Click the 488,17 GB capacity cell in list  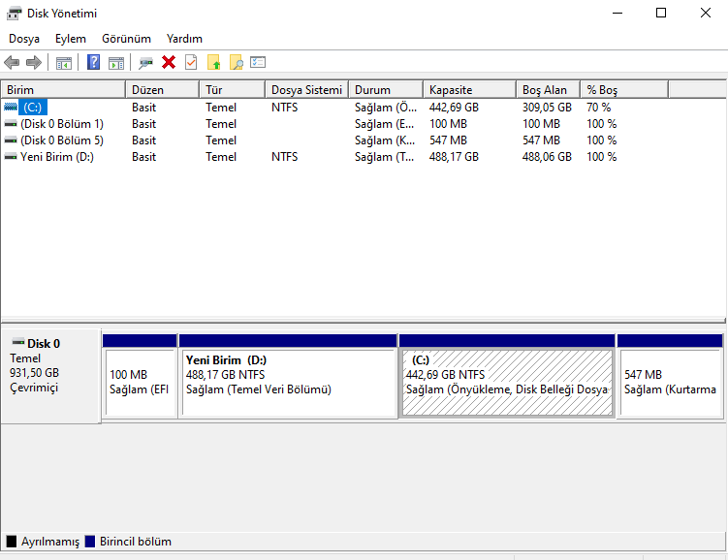[x=454, y=157]
